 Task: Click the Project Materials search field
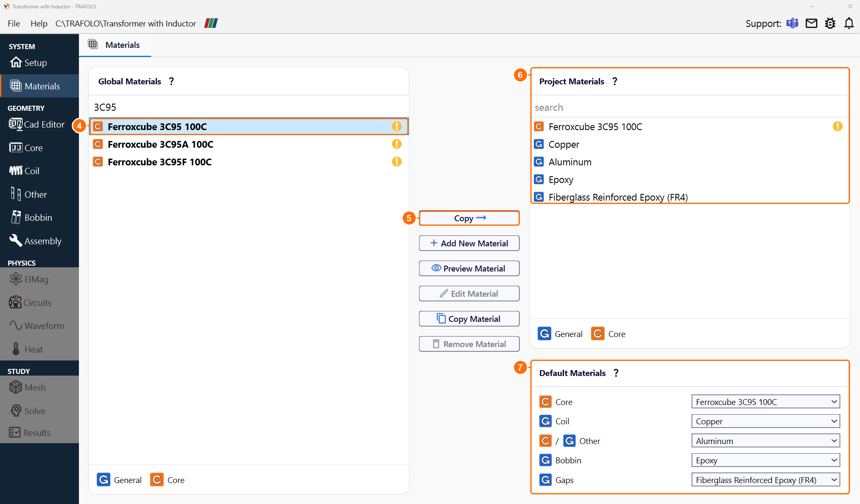click(690, 107)
